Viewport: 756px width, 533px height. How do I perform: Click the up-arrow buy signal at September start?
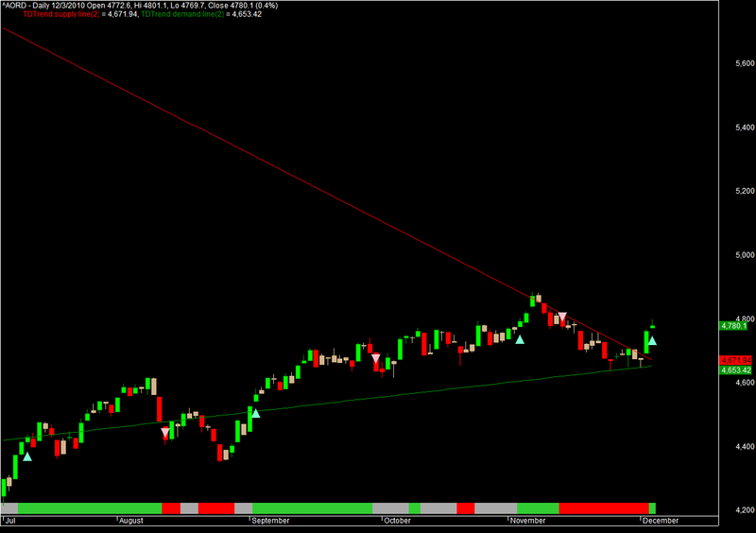[255, 413]
